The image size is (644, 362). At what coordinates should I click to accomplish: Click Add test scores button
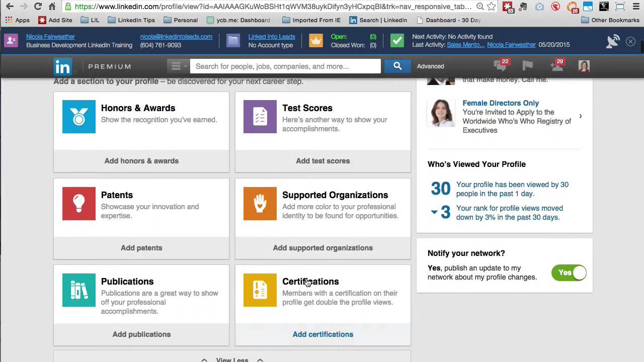pyautogui.click(x=323, y=161)
